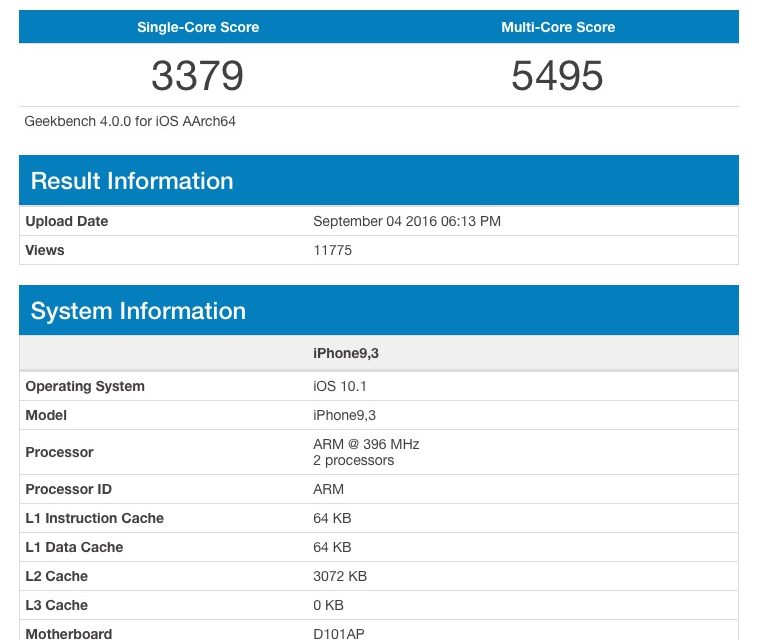Click the L3 Cache label
757x640 pixels.
pos(56,605)
